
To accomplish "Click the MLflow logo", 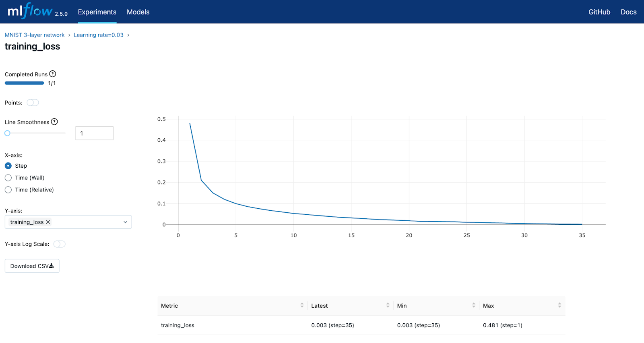I will tap(30, 11).
